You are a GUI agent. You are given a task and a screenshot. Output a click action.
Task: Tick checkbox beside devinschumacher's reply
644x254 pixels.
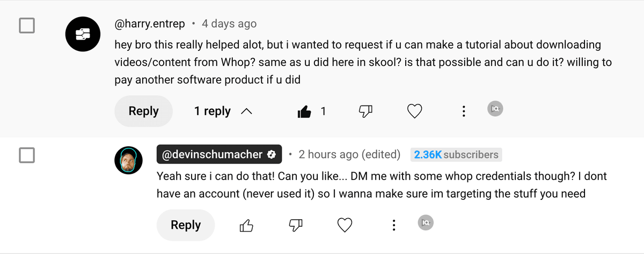tap(27, 155)
